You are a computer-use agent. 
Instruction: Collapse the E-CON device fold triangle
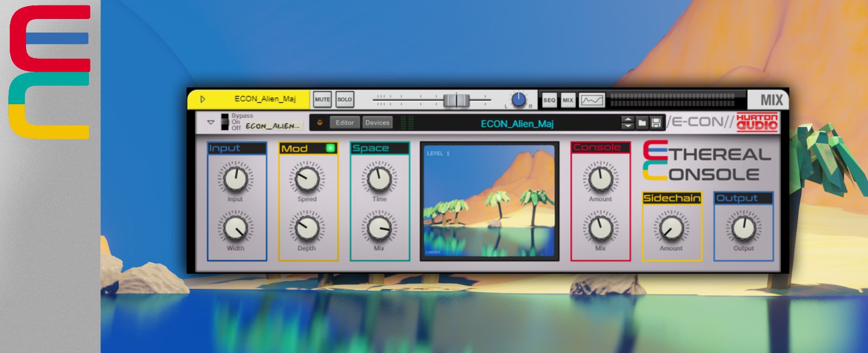[210, 123]
